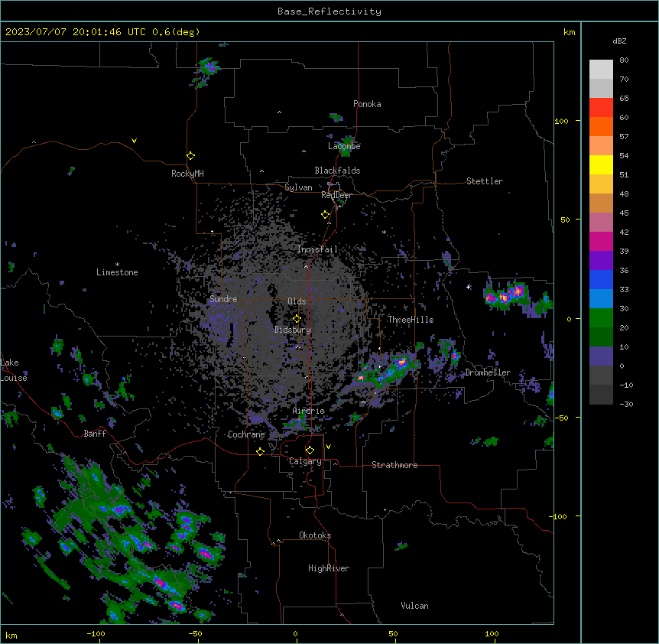This screenshot has height=644, width=659.
Task: Click the Olds town label
Action: tap(297, 301)
